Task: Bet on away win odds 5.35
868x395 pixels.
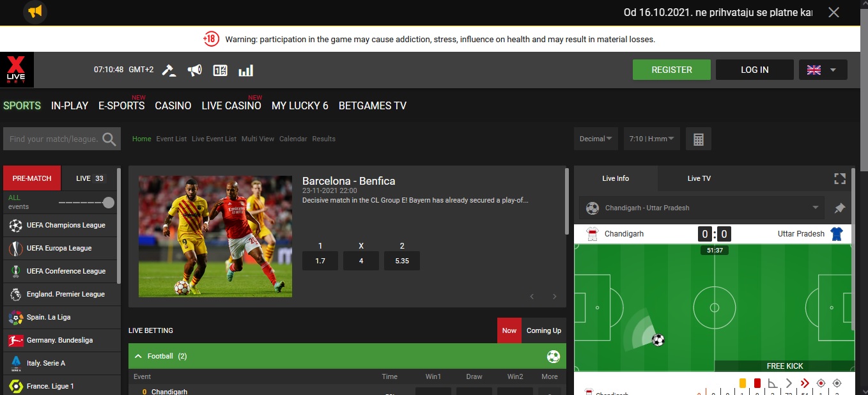Action: [x=402, y=261]
